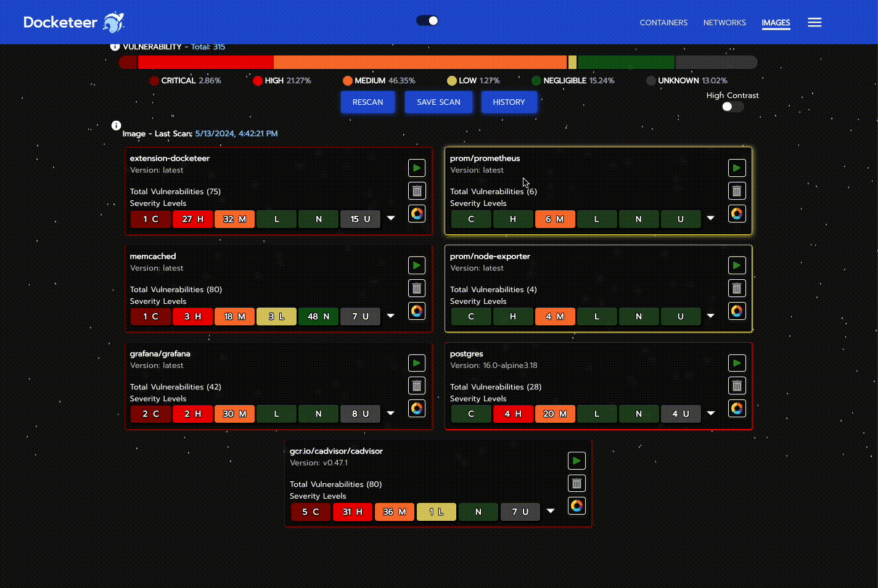Open donut chart for prom/prometheus
878x588 pixels.
(x=737, y=213)
